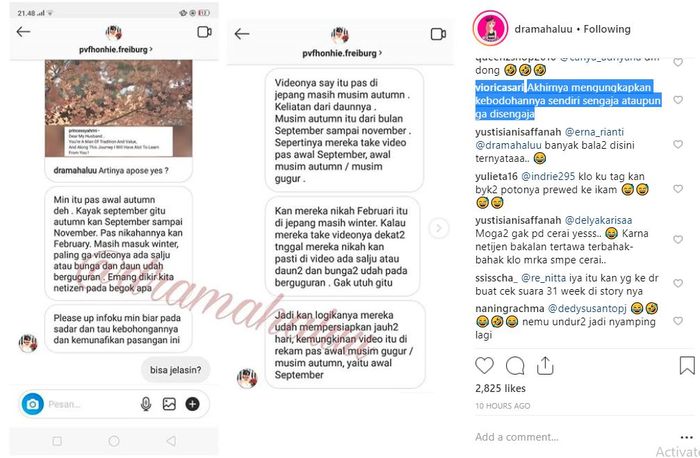Like vioricasari's highlighted comment
Screen dimensions: 700x458
pos(678,100)
